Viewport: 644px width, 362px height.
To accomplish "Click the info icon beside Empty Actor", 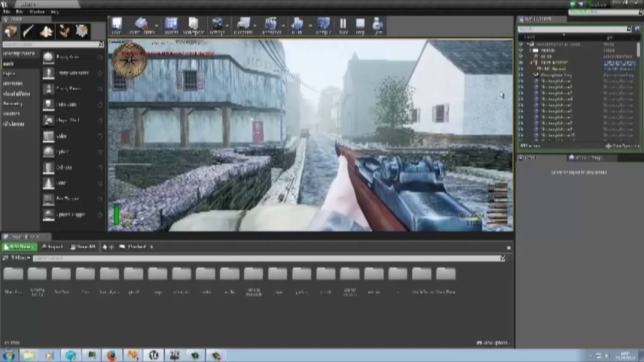I will pos(100,57).
